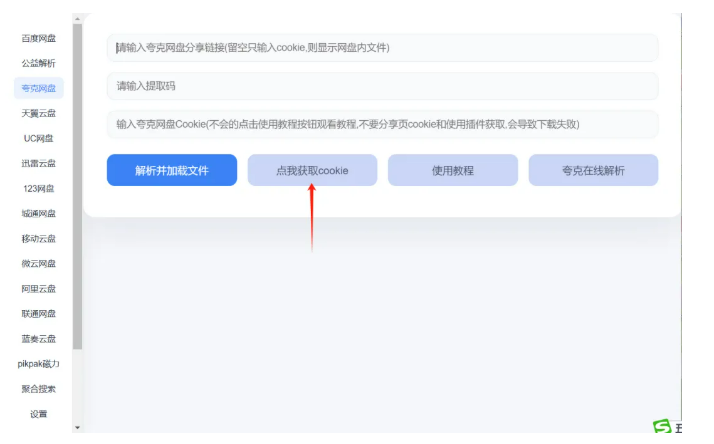Click the sidebar scrollbar down arrow
This screenshot has height=444, width=714.
pyautogui.click(x=77, y=428)
